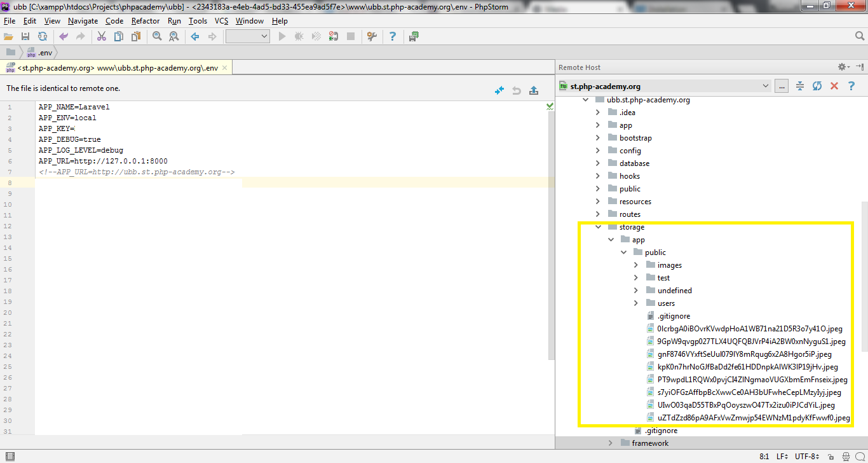868x463 pixels.
Task: Open the Remote Host gear settings
Action: click(x=843, y=67)
